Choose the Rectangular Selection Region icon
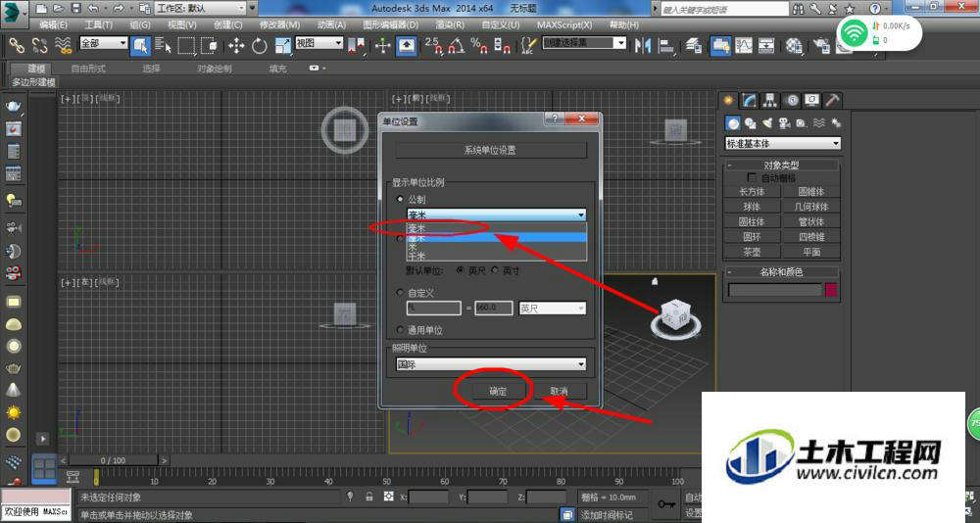The width and height of the screenshot is (980, 523). 185,45
